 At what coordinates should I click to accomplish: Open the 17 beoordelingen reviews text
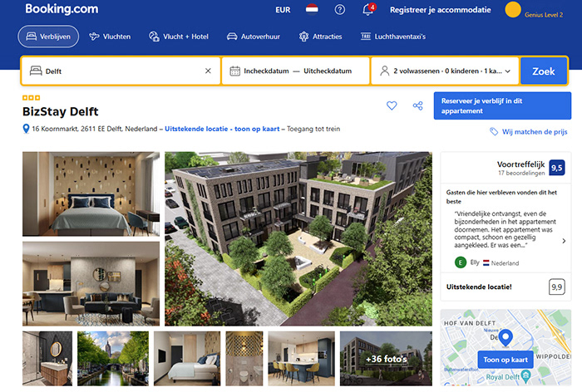521,174
